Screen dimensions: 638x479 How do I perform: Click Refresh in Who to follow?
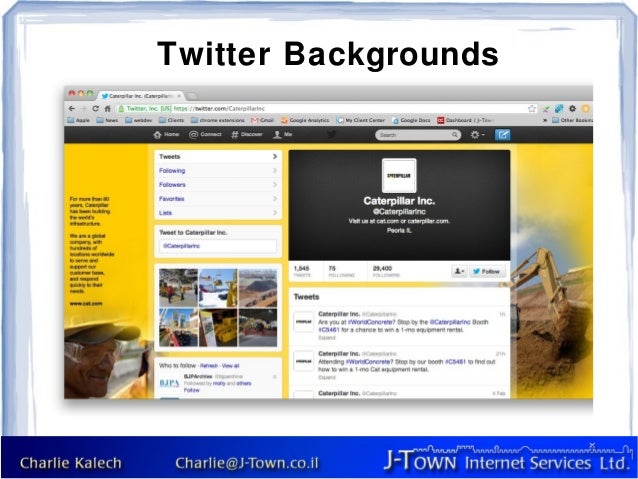(209, 365)
